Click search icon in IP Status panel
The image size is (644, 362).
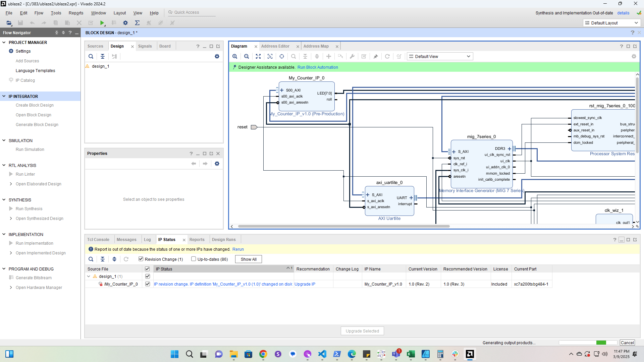pyautogui.click(x=91, y=259)
